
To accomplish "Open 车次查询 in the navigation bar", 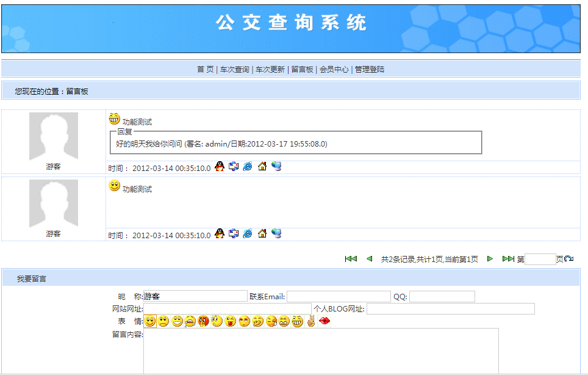I will pos(235,70).
